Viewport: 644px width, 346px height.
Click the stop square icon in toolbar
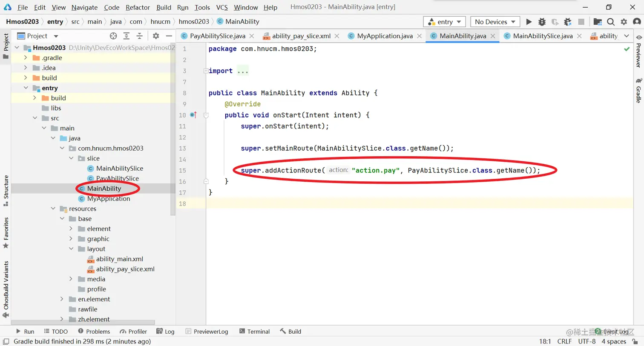point(581,22)
